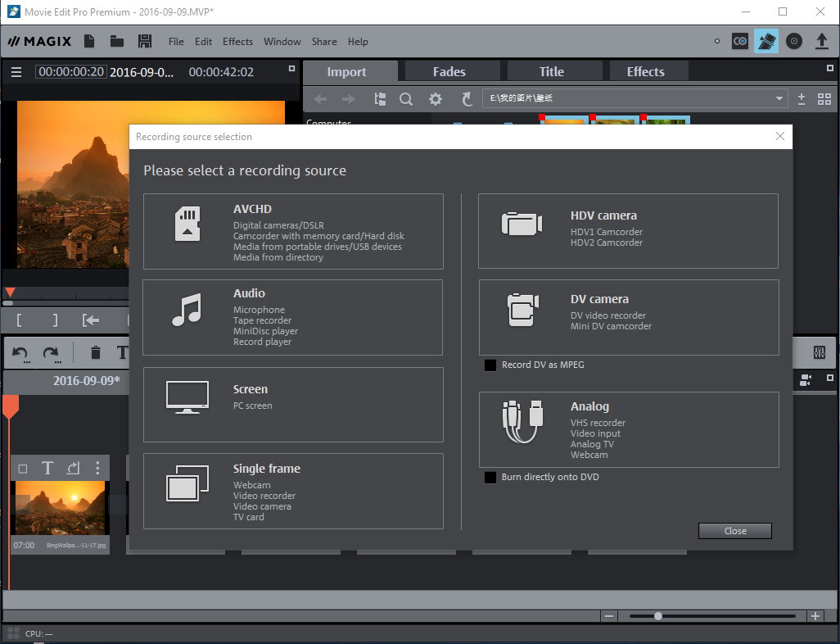Click the timeline playhead marker
Image resolution: width=840 pixels, height=644 pixels.
coord(10,406)
